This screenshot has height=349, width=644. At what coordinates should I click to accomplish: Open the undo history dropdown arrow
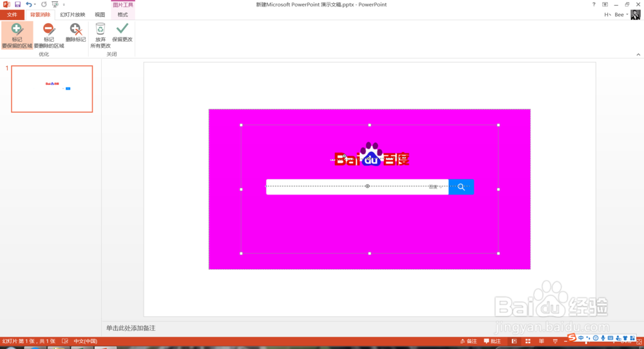pyautogui.click(x=35, y=5)
